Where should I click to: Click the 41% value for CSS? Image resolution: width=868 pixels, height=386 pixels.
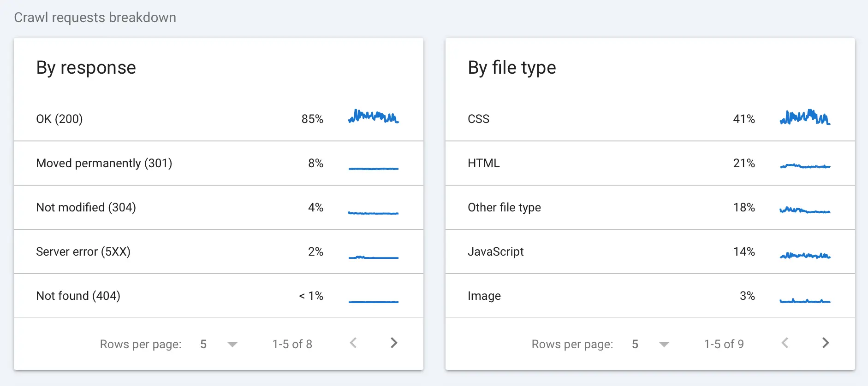click(x=743, y=119)
